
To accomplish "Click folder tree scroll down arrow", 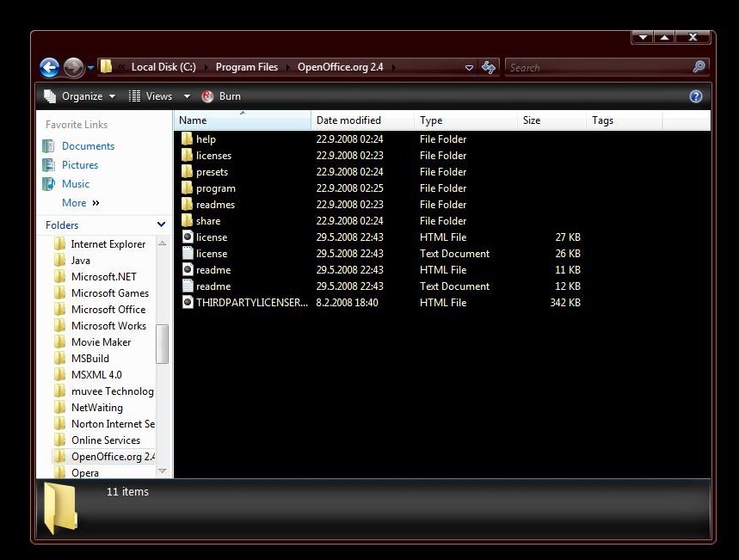I will (162, 471).
